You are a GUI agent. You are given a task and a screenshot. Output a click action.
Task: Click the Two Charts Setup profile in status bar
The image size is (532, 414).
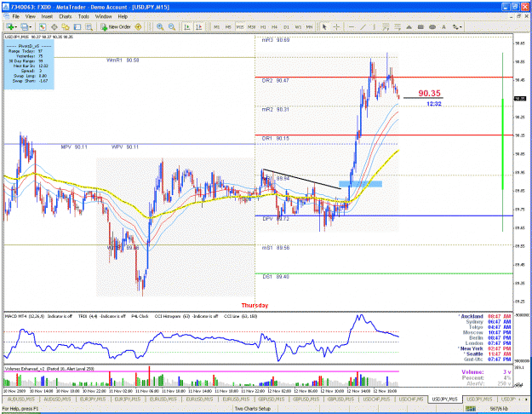pos(253,409)
